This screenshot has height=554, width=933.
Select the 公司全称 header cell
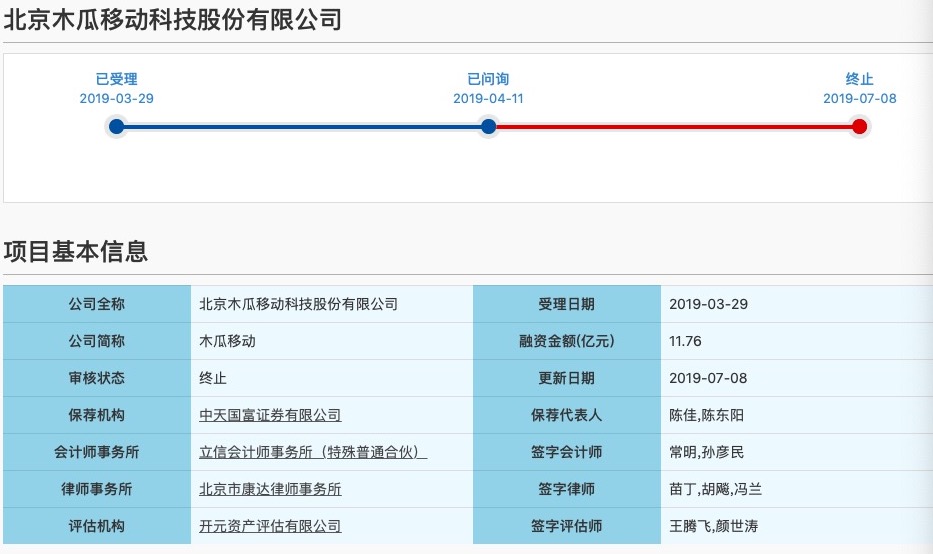click(x=97, y=304)
